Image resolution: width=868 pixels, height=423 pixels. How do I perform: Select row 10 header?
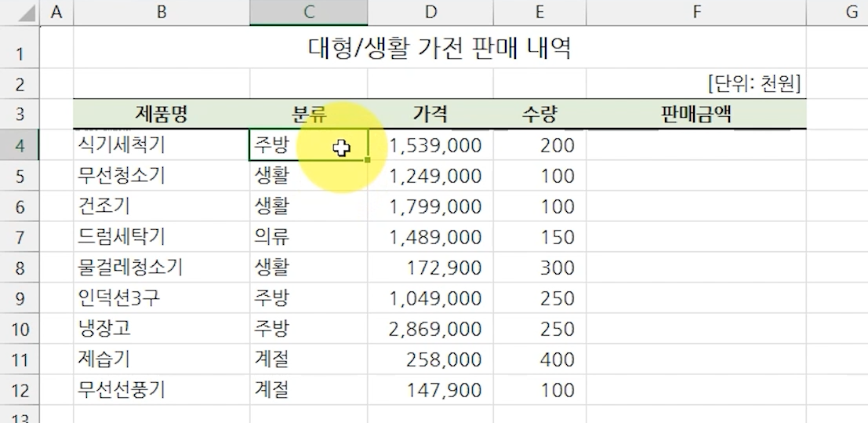pyautogui.click(x=20, y=329)
